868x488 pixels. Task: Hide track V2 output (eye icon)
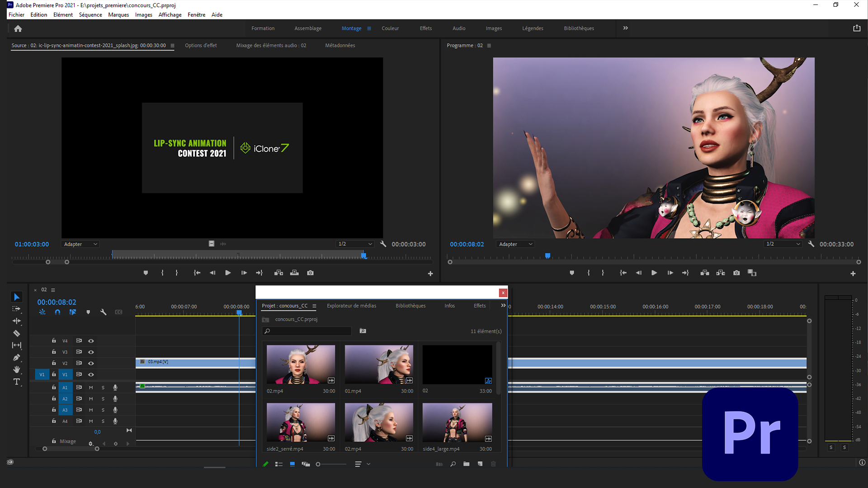tap(91, 363)
